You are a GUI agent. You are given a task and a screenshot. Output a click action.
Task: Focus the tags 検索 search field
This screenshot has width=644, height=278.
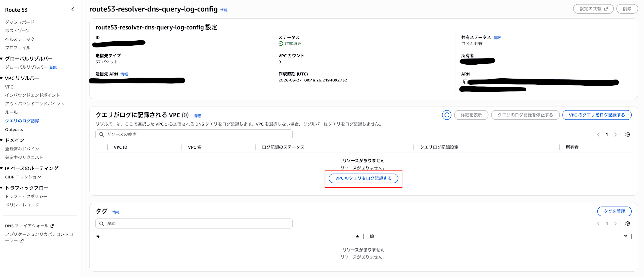click(x=194, y=224)
